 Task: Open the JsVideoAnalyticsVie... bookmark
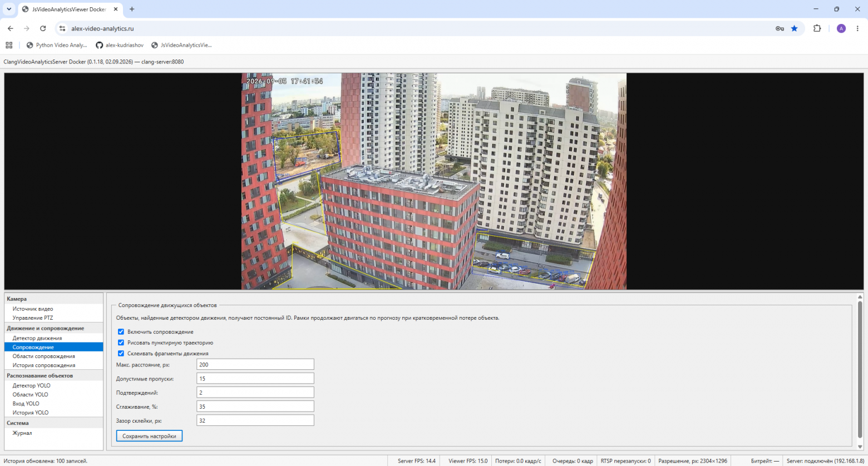[x=181, y=45]
